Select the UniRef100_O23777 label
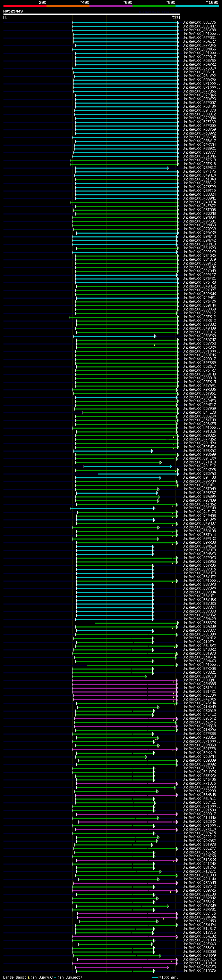Viewport: 222px width, 980px height. (x=199, y=153)
